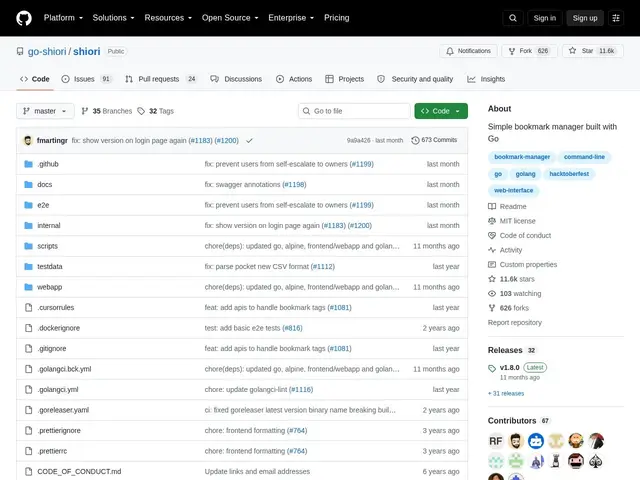Screen dimensions: 640x480
Task: Open the .dockerignore file
Action: (x=59, y=328)
